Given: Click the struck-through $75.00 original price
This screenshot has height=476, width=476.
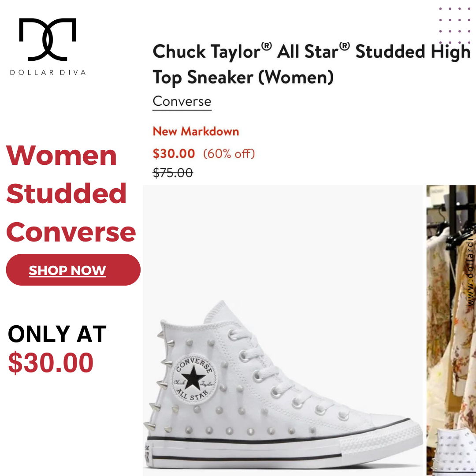Looking at the screenshot, I should click(x=173, y=173).
